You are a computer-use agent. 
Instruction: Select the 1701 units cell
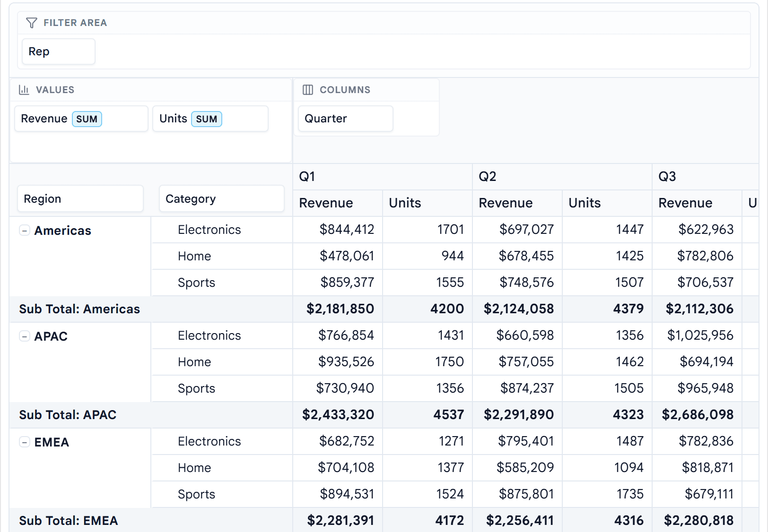[x=428, y=230]
